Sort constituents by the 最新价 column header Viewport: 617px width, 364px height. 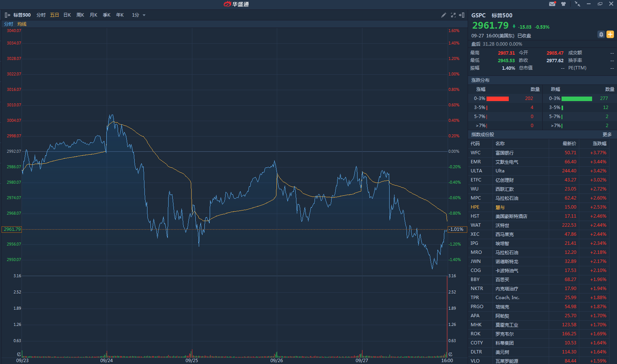(569, 144)
